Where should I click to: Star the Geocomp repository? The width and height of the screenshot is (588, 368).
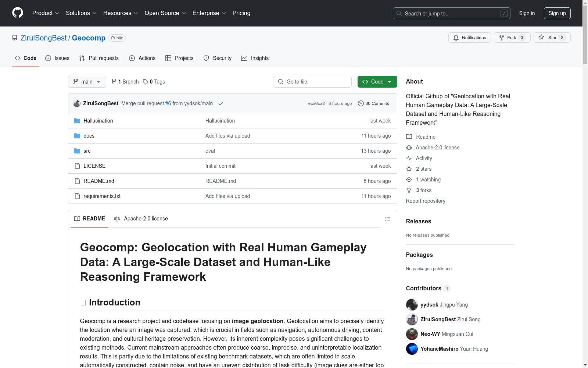click(x=552, y=38)
